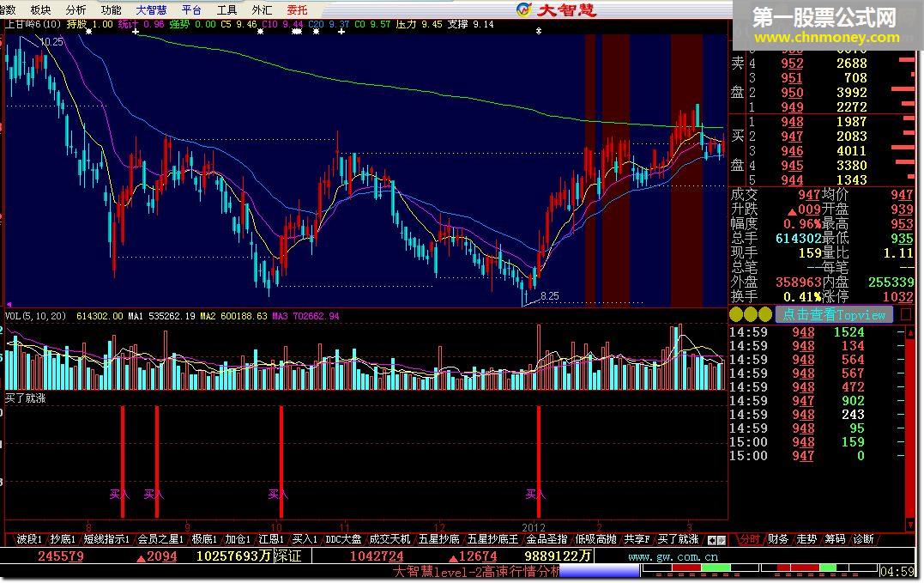
Task: Switch to the 共享F indicator tab
Action: (x=637, y=539)
